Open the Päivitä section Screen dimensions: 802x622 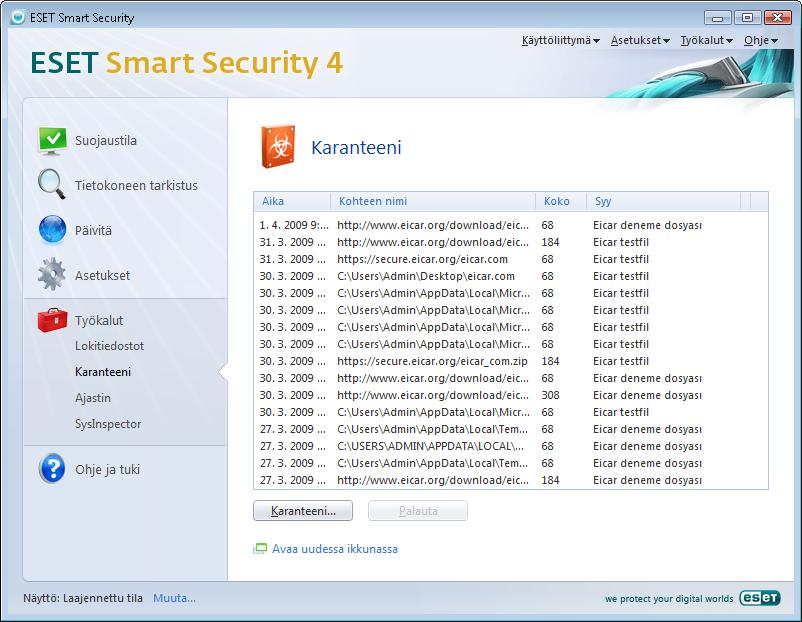click(x=93, y=230)
